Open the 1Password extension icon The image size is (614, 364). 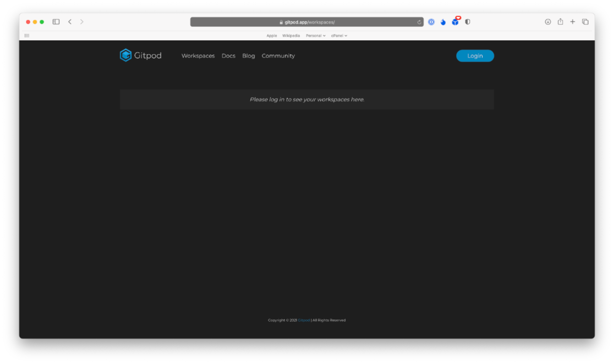click(x=431, y=22)
